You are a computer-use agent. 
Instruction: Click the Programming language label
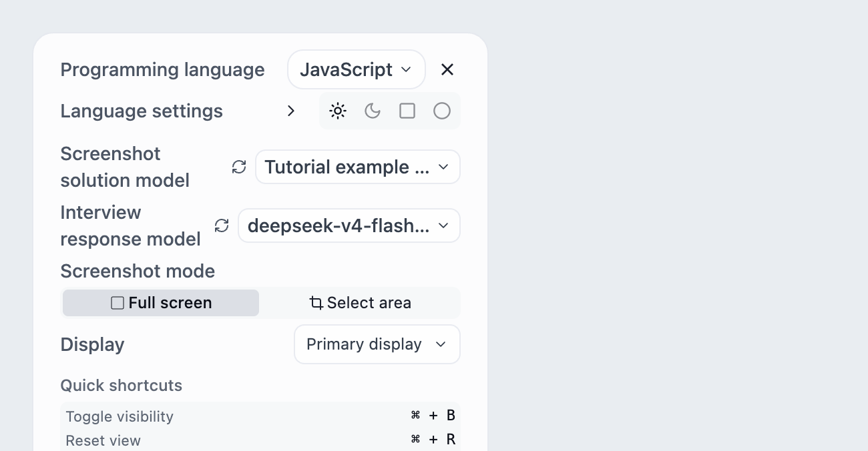click(x=162, y=69)
